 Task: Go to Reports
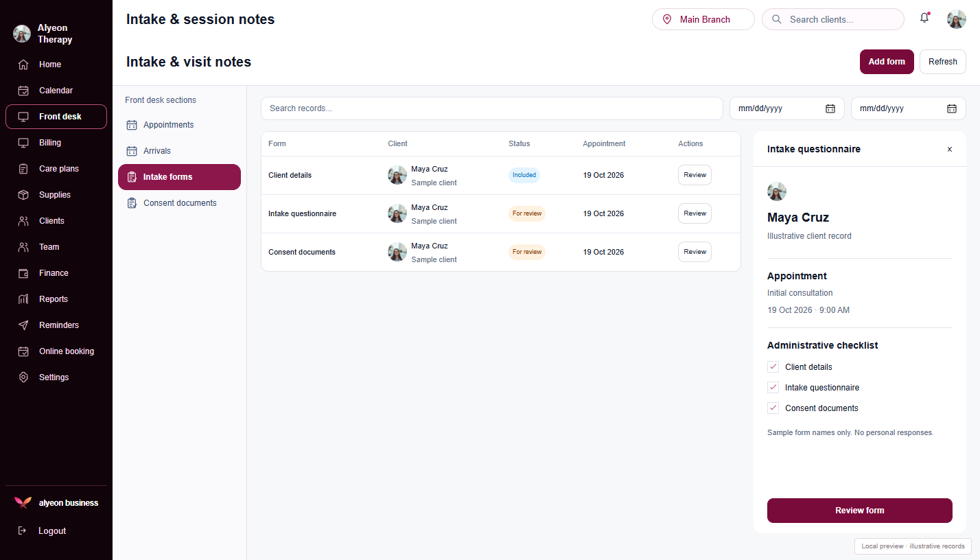pyautogui.click(x=56, y=299)
